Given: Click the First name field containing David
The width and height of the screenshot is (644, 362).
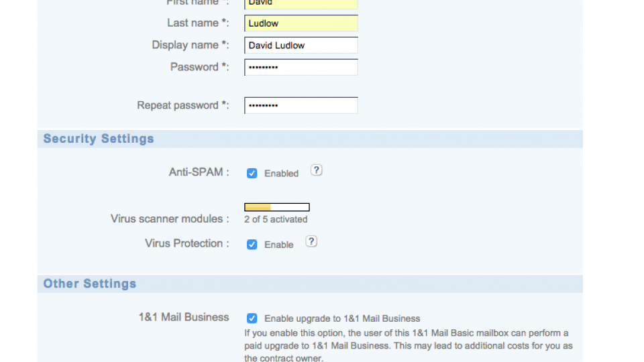Looking at the screenshot, I should point(301,4).
